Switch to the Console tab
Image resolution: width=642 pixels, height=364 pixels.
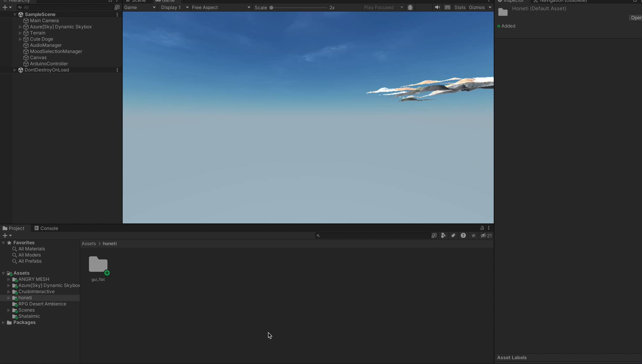pyautogui.click(x=49, y=228)
